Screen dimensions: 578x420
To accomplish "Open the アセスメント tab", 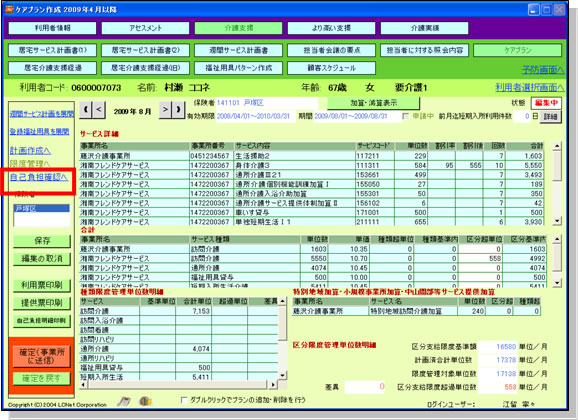I will coord(145,28).
